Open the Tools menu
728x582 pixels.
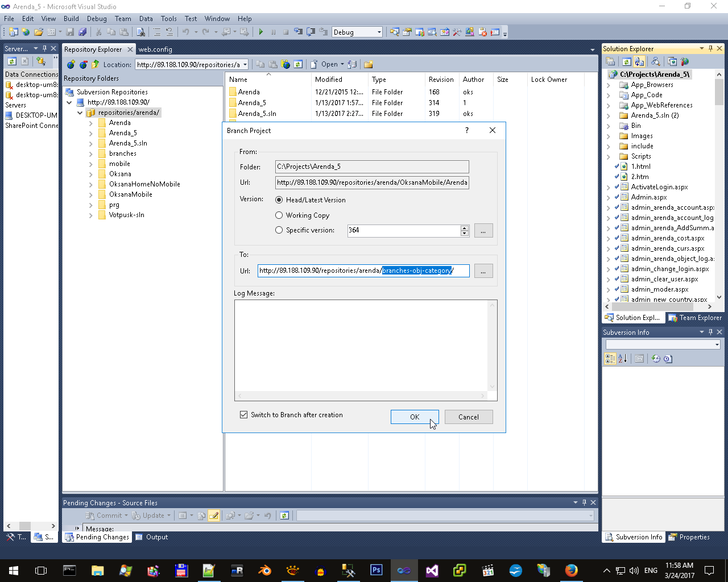(169, 19)
